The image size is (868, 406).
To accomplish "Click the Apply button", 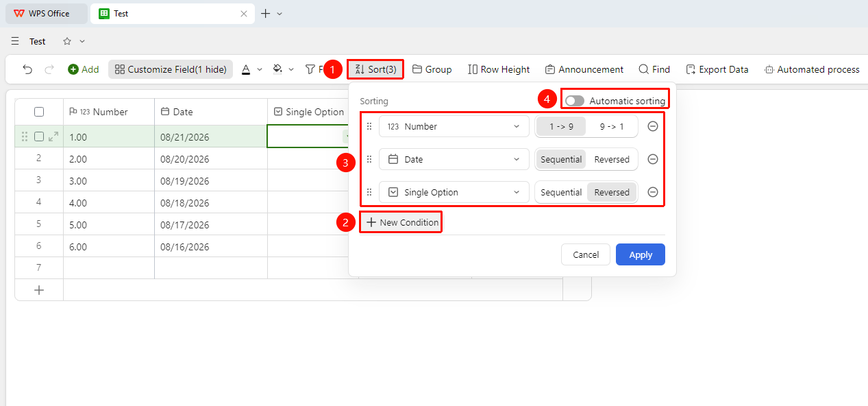I will 641,254.
